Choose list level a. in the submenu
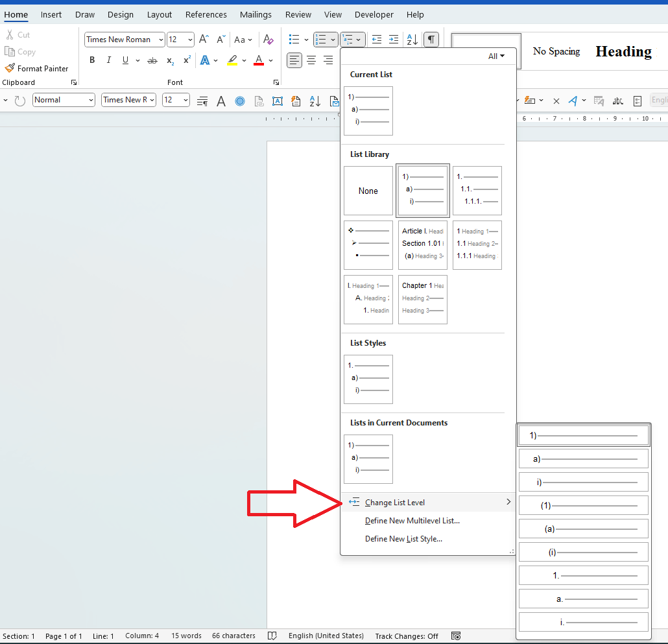Viewport: 668px width, 644px height. [x=584, y=599]
